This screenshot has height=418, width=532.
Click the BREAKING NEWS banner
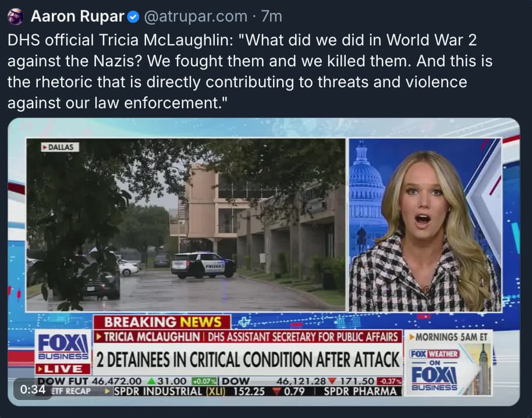point(162,322)
